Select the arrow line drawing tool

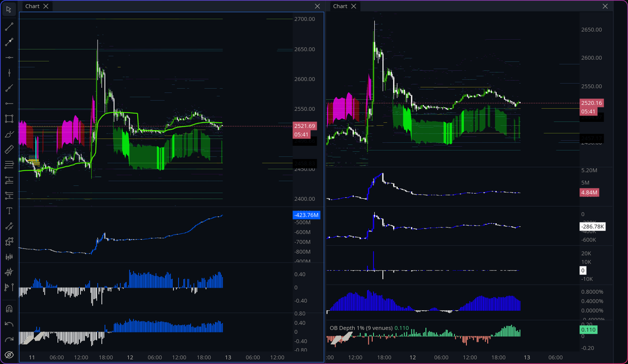tap(9, 42)
